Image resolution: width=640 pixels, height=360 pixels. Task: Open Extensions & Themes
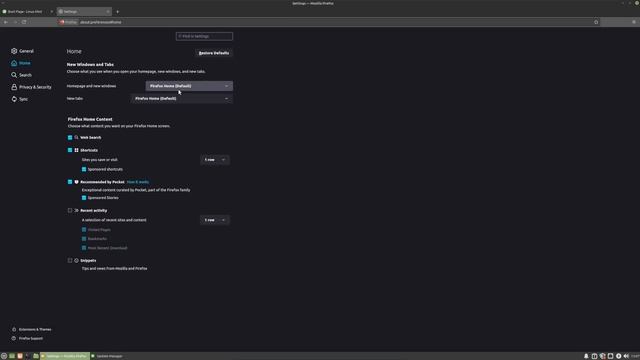(x=31, y=329)
